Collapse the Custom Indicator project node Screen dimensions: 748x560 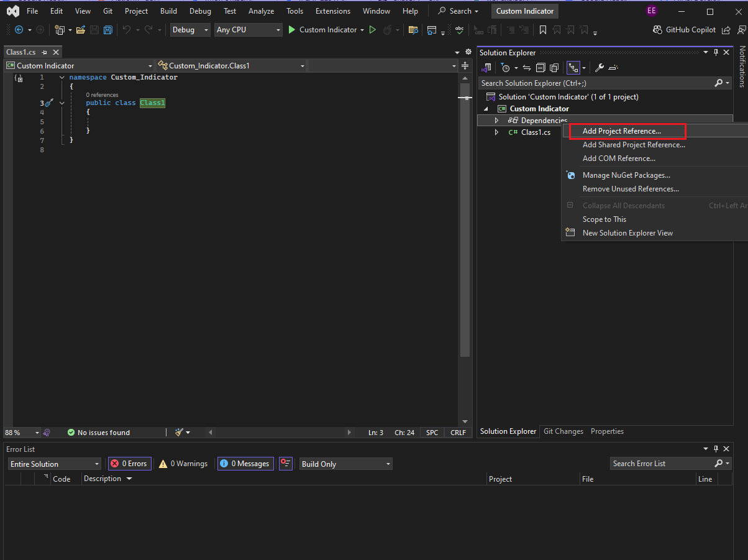click(x=486, y=109)
